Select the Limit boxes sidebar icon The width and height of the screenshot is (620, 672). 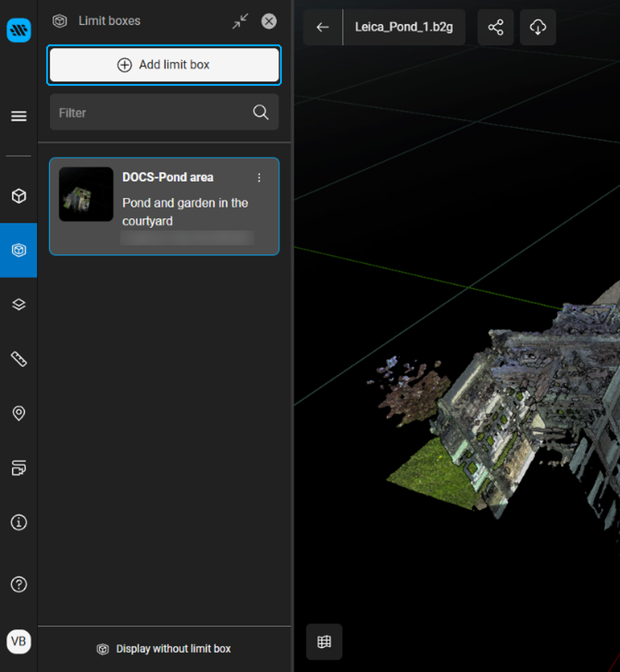[x=19, y=250]
